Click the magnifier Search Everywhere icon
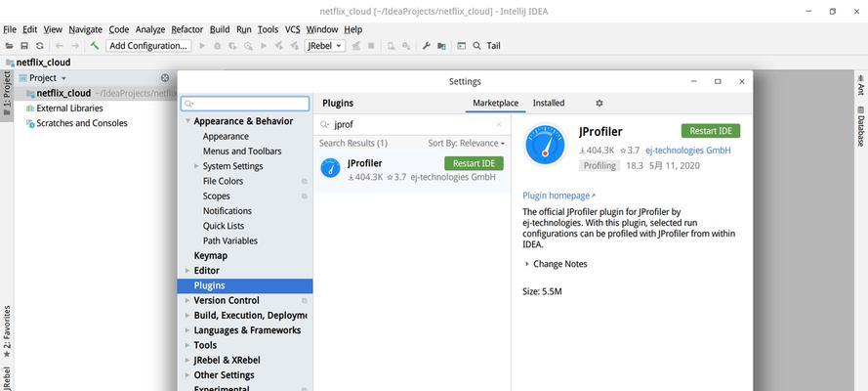Screen dimensions: 868x391 [x=476, y=46]
